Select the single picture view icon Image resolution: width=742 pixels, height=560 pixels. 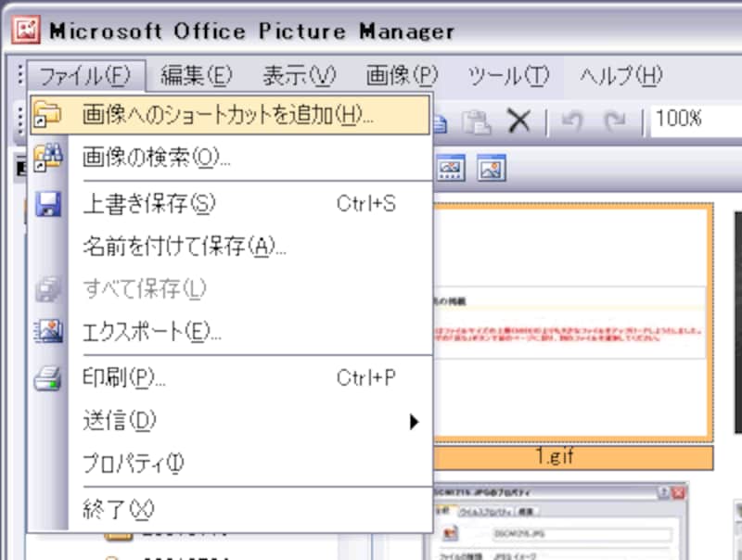tap(493, 169)
